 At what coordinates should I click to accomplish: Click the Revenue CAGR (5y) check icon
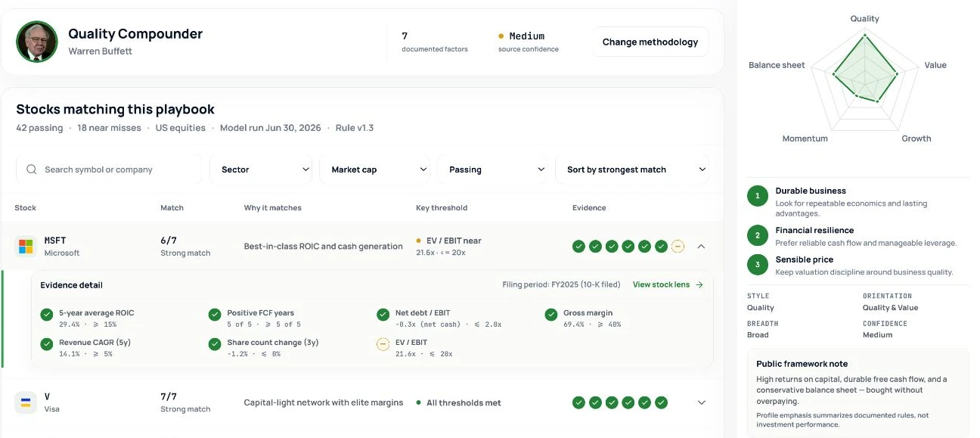tap(47, 344)
